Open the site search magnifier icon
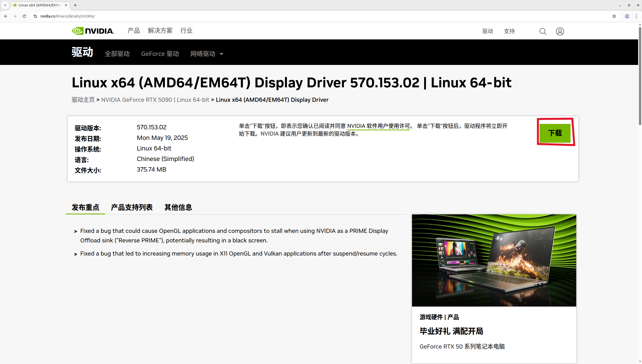This screenshot has height=364, width=642. (x=543, y=31)
